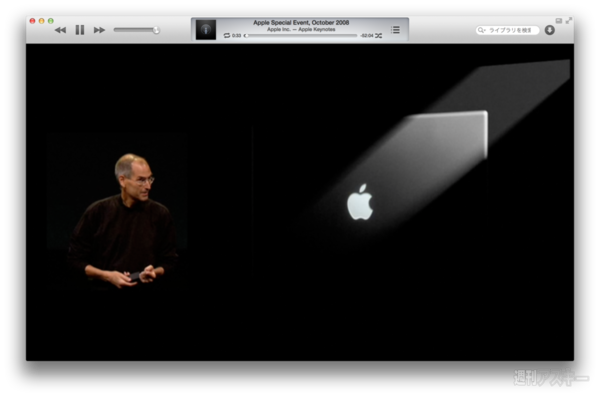Open the Up Next list icon
600x397 pixels.
[395, 30]
